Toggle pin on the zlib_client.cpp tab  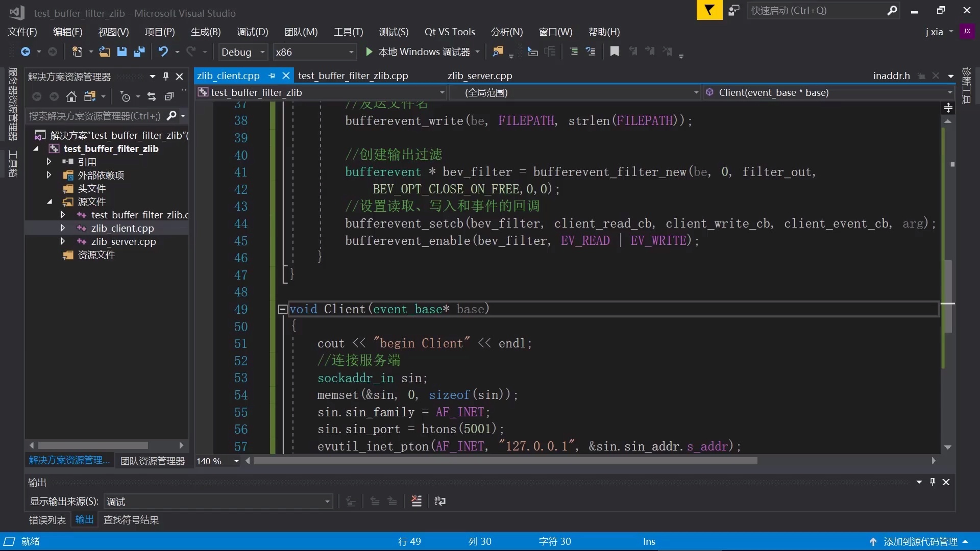coord(272,76)
